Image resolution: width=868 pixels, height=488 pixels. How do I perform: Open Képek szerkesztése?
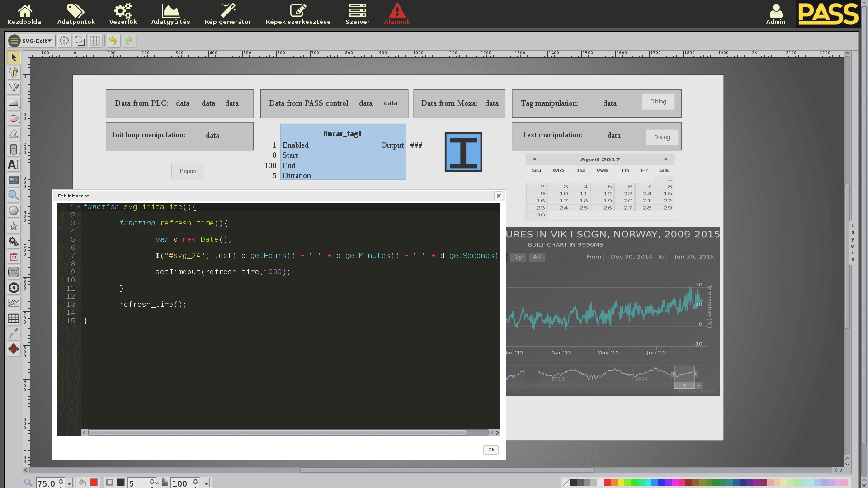point(298,14)
